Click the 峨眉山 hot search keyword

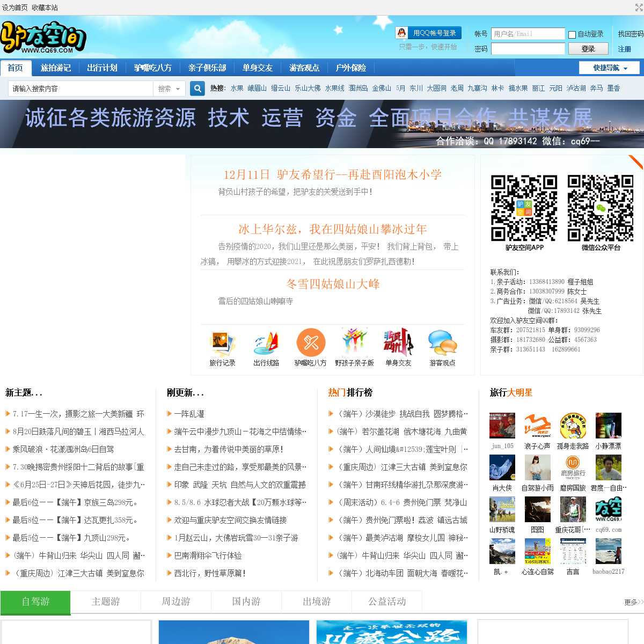tap(257, 88)
